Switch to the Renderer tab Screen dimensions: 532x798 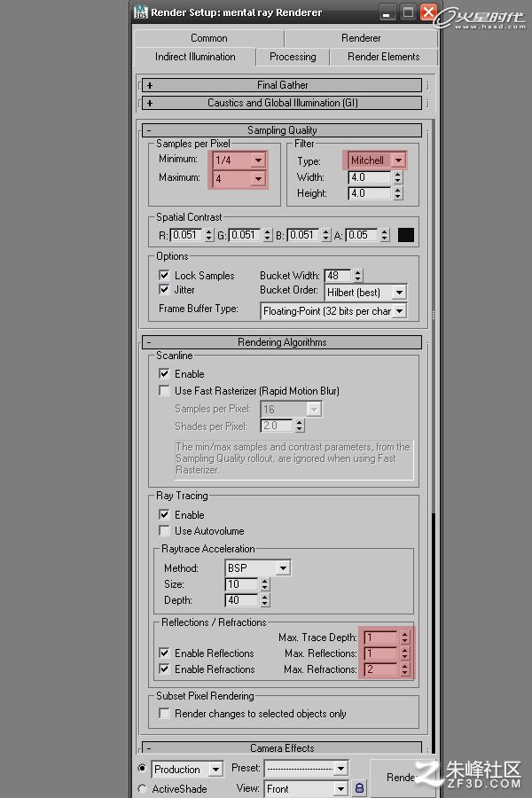tap(361, 38)
